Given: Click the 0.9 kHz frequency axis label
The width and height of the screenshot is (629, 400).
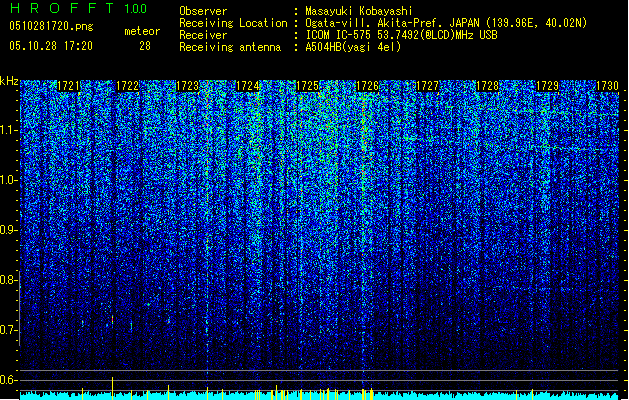Looking at the screenshot, I should (x=9, y=230).
